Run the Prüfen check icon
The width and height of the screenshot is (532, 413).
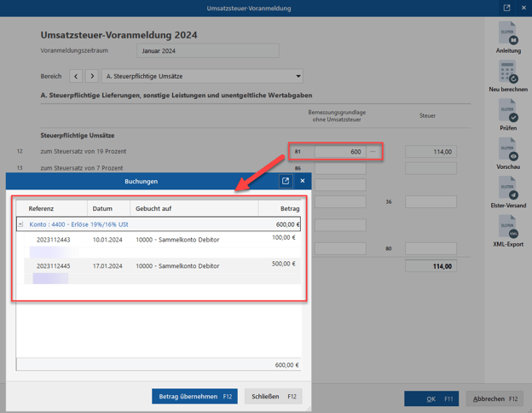point(508,111)
